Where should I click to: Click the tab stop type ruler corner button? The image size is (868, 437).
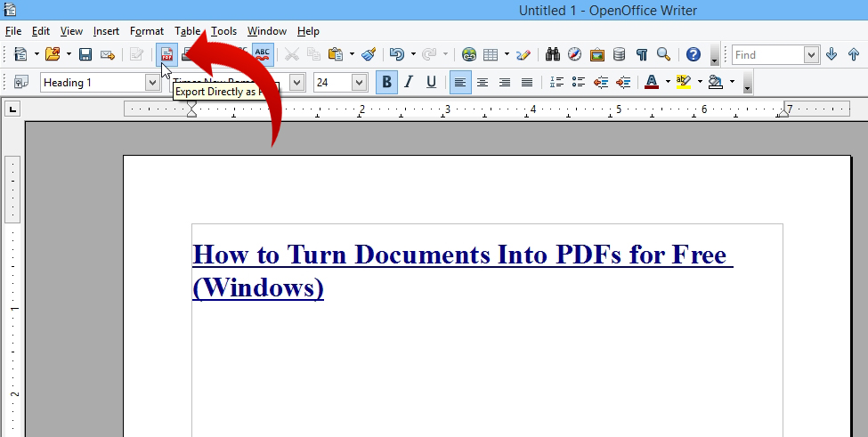pyautogui.click(x=12, y=109)
